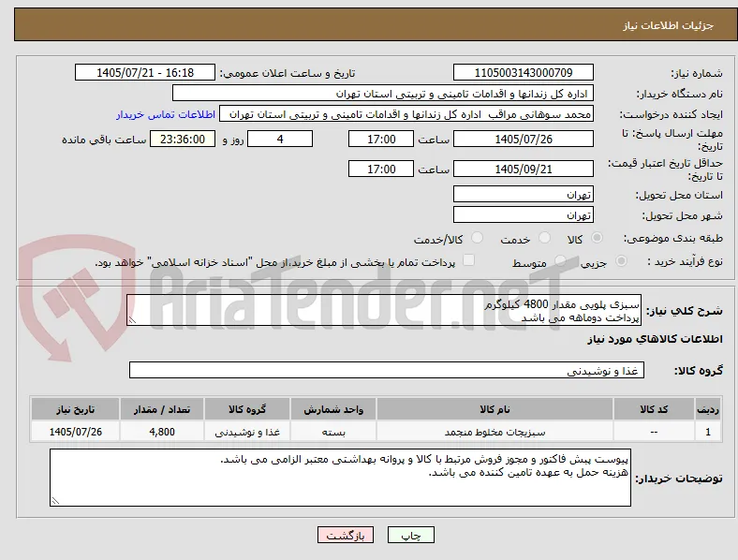738x560 pixels.
Task: Click the announcement date field 1405/07/21 - 16:18
Action: 145,72
